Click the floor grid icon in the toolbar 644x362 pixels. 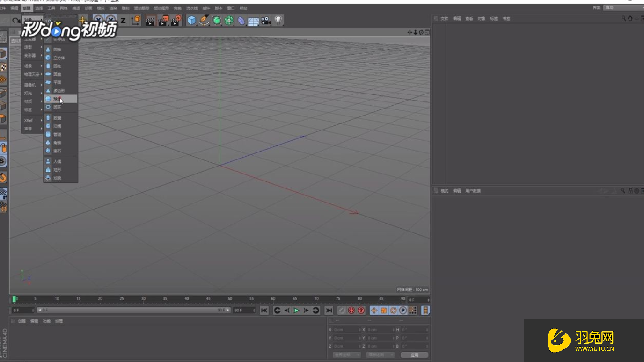[253, 20]
